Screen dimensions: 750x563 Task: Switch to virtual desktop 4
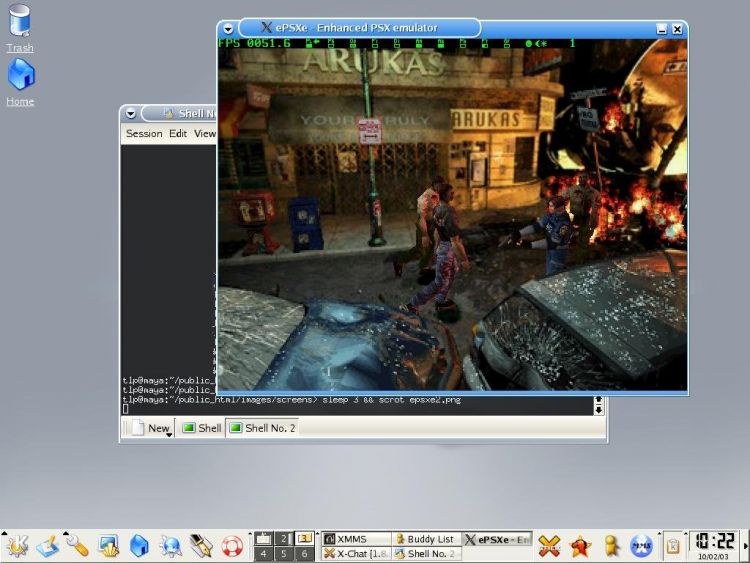pyautogui.click(x=263, y=553)
